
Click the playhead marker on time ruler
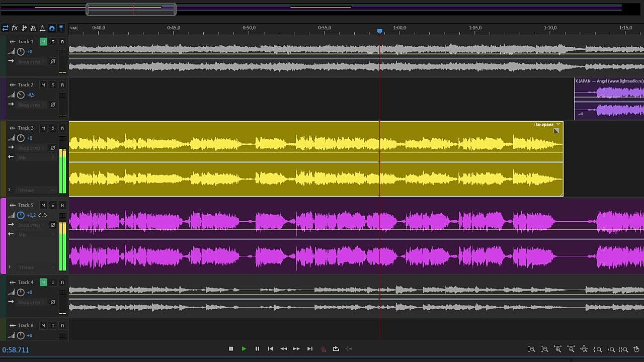(380, 31)
